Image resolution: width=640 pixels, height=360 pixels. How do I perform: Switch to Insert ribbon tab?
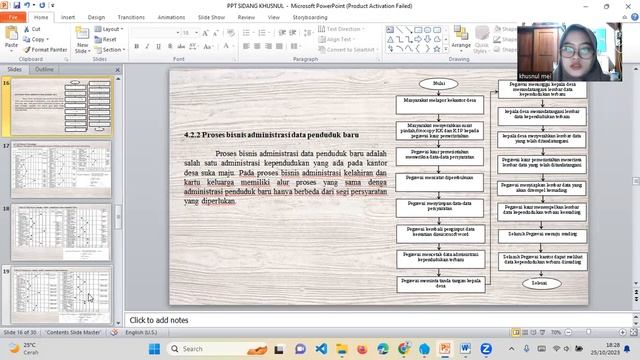point(68,17)
